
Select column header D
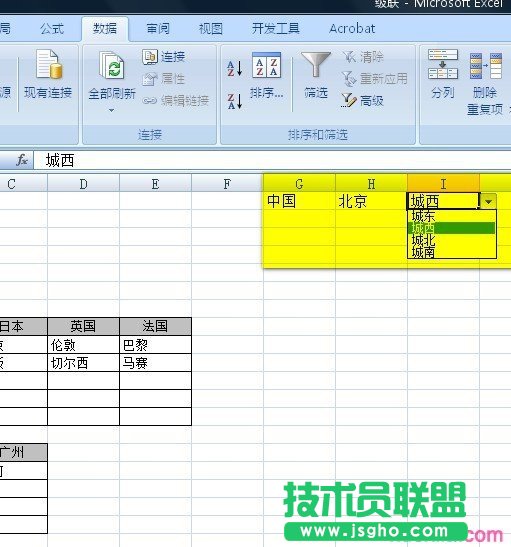click(83, 184)
